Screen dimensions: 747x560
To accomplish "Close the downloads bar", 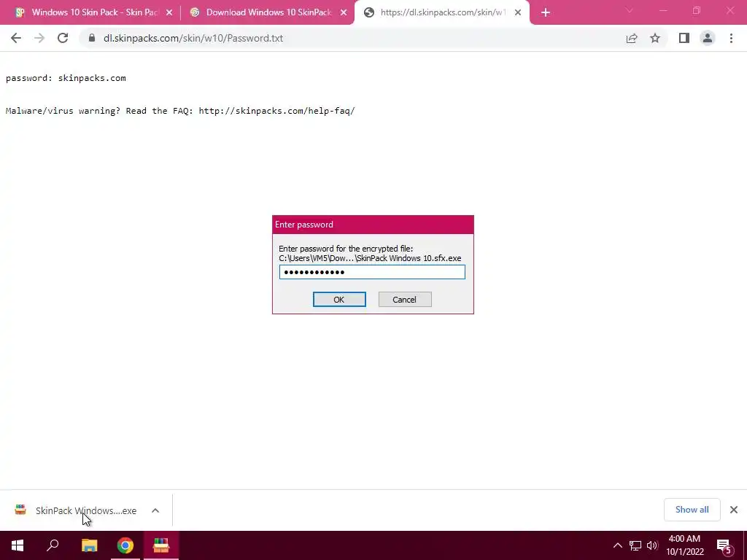I will [734, 510].
